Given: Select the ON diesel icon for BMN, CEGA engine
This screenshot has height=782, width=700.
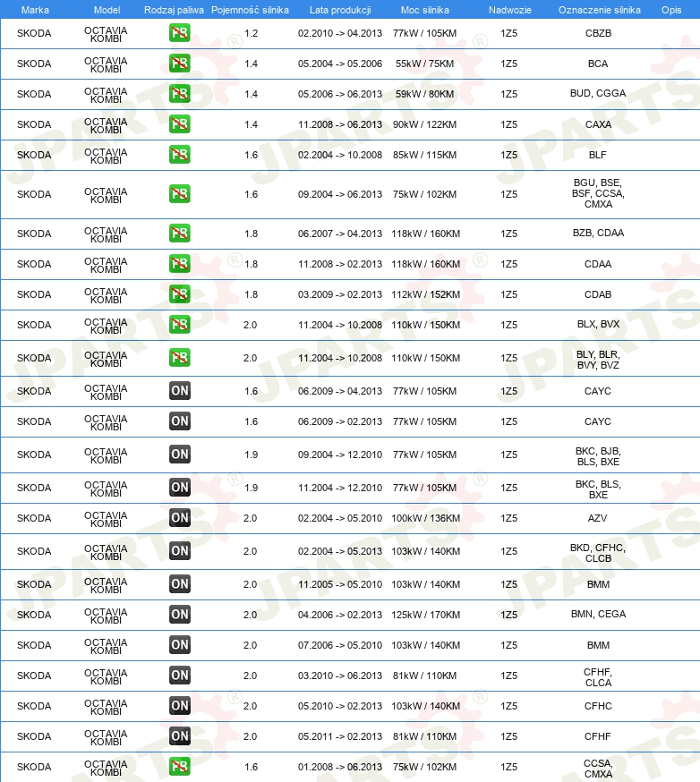Looking at the screenshot, I should (180, 615).
